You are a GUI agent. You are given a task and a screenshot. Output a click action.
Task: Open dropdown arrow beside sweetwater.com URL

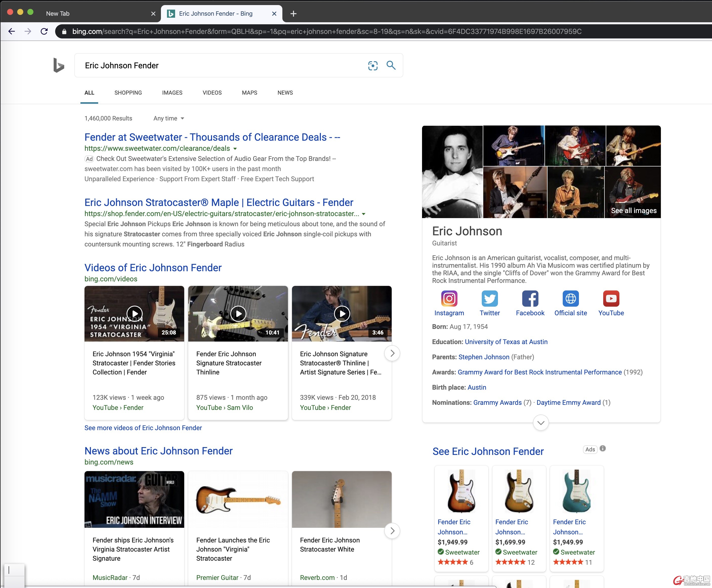pos(235,149)
